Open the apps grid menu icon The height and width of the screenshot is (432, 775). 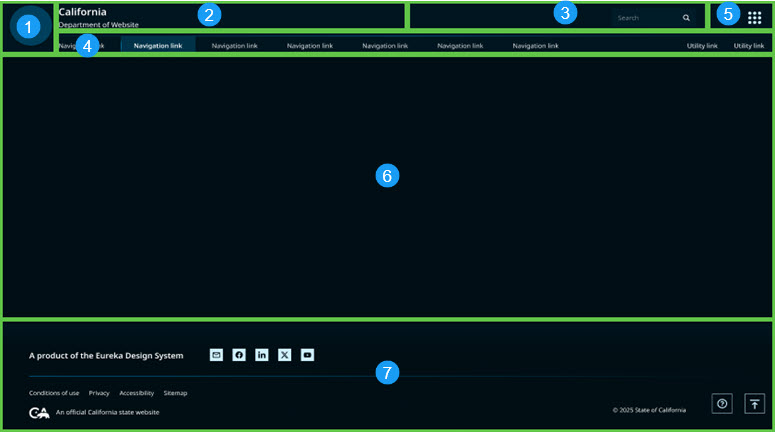(754, 18)
